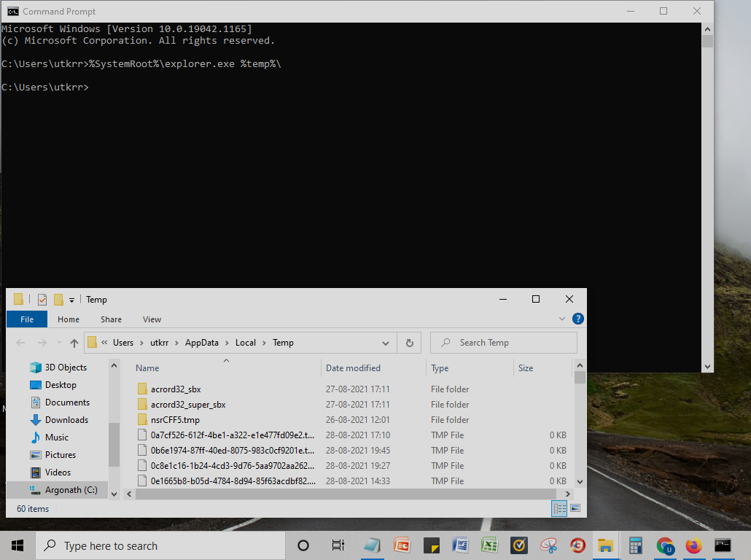Screen dimensions: 751x560
Task: Expand the address bar history dropdown
Action: click(x=386, y=342)
